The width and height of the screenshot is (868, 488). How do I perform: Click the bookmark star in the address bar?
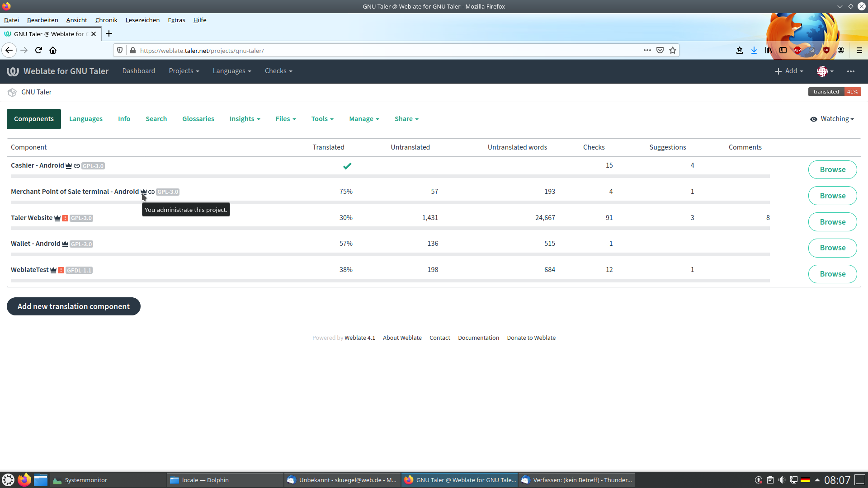pos(673,51)
